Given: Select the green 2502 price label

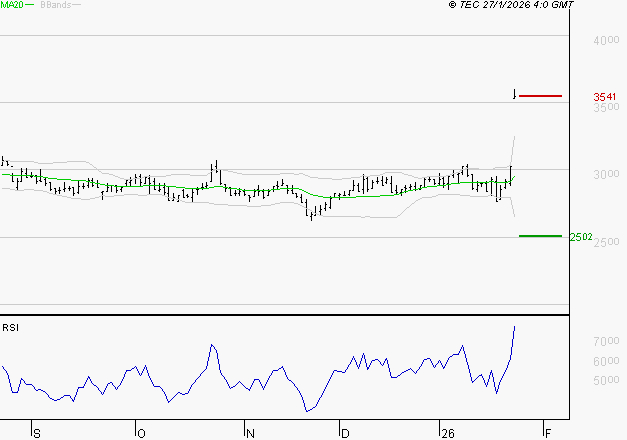Looking at the screenshot, I should pyautogui.click(x=581, y=237).
